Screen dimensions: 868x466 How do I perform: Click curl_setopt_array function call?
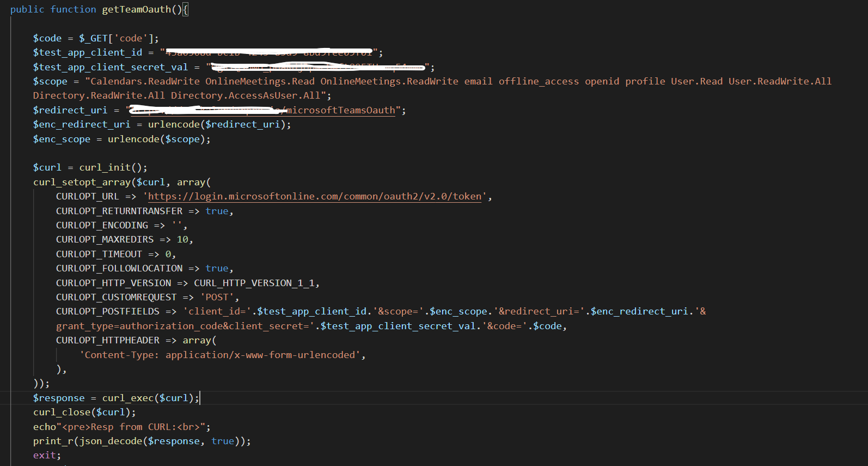pyautogui.click(x=82, y=182)
